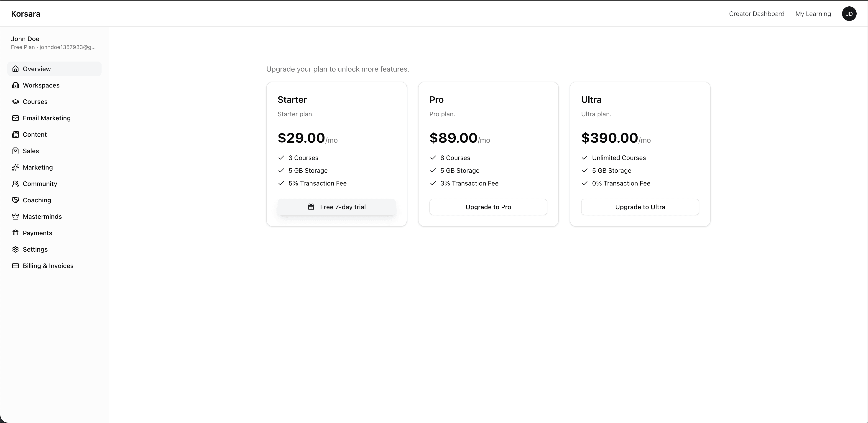Click the Community people icon
The height and width of the screenshot is (423, 868).
tap(16, 183)
